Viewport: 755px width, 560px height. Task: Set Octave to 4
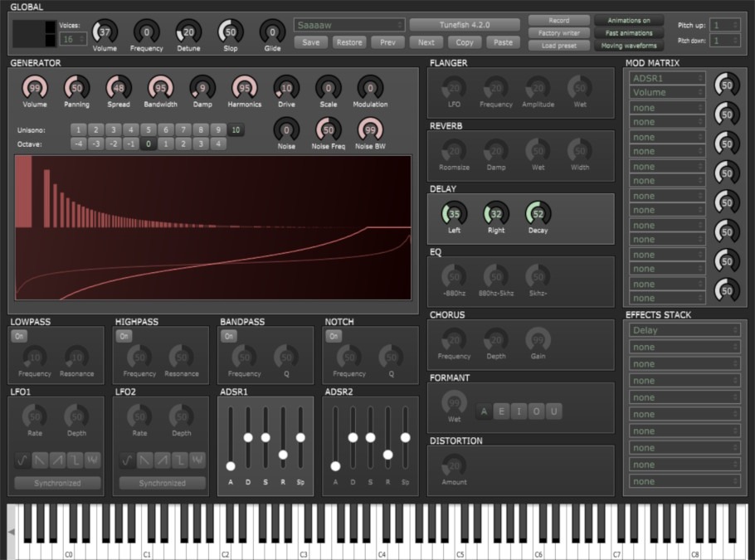coord(218,144)
